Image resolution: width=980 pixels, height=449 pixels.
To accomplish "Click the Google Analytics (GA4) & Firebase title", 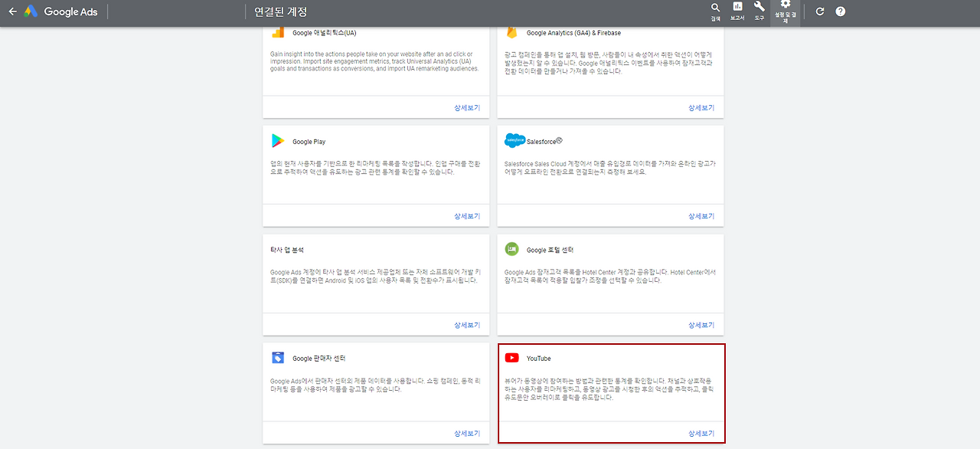I will click(573, 33).
